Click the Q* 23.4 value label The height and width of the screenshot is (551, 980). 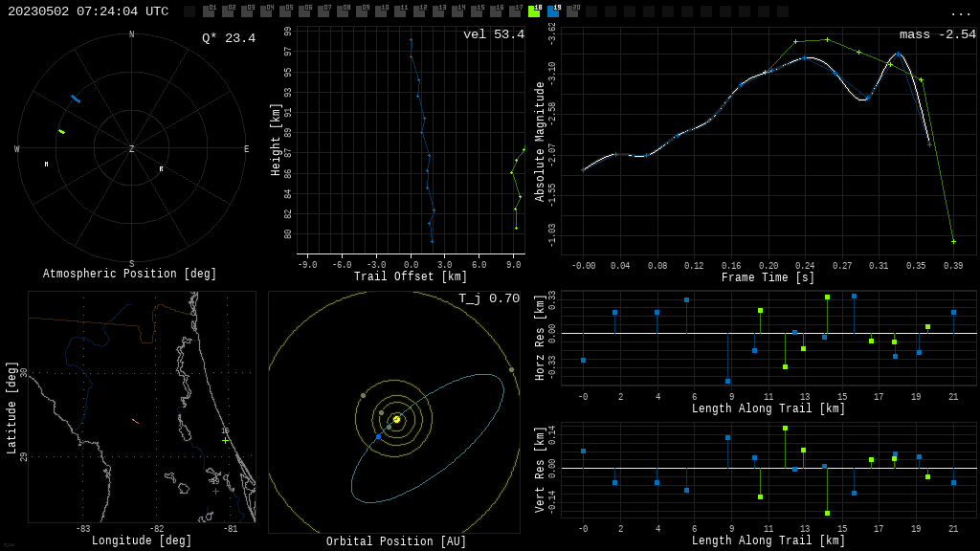point(229,38)
